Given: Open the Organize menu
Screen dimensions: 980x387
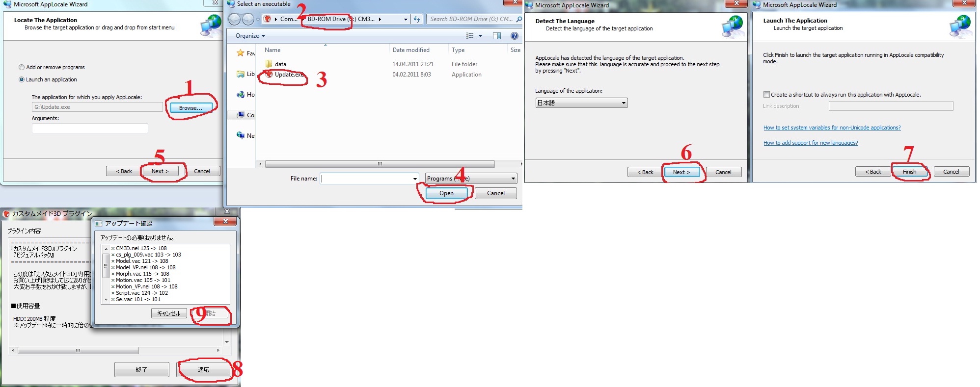Looking at the screenshot, I should click(x=250, y=36).
